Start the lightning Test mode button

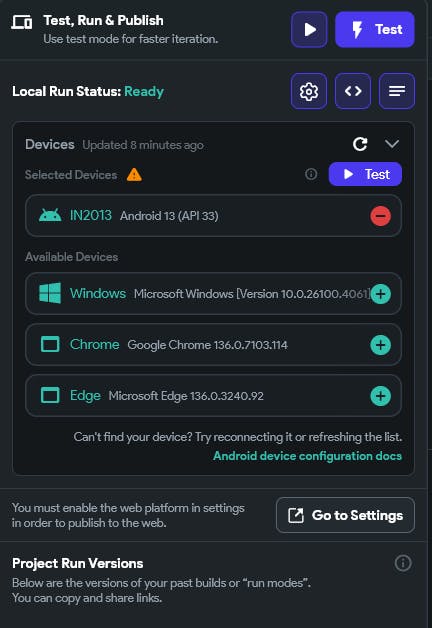[375, 30]
